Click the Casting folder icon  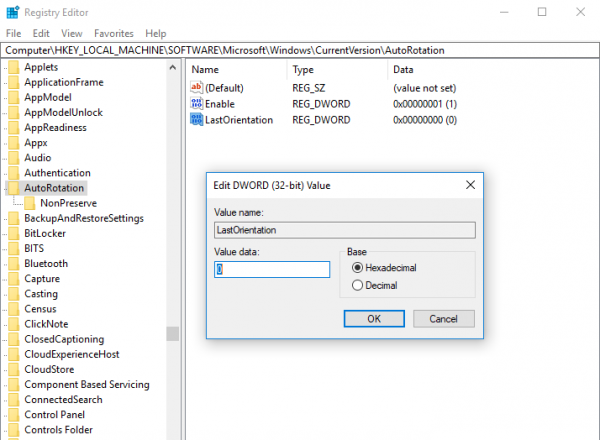coord(14,294)
